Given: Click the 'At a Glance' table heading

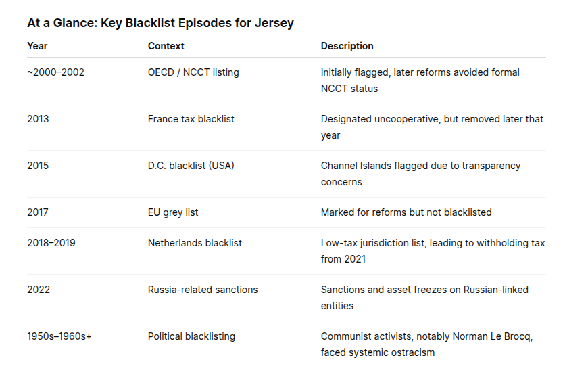Looking at the screenshot, I should click(160, 23).
